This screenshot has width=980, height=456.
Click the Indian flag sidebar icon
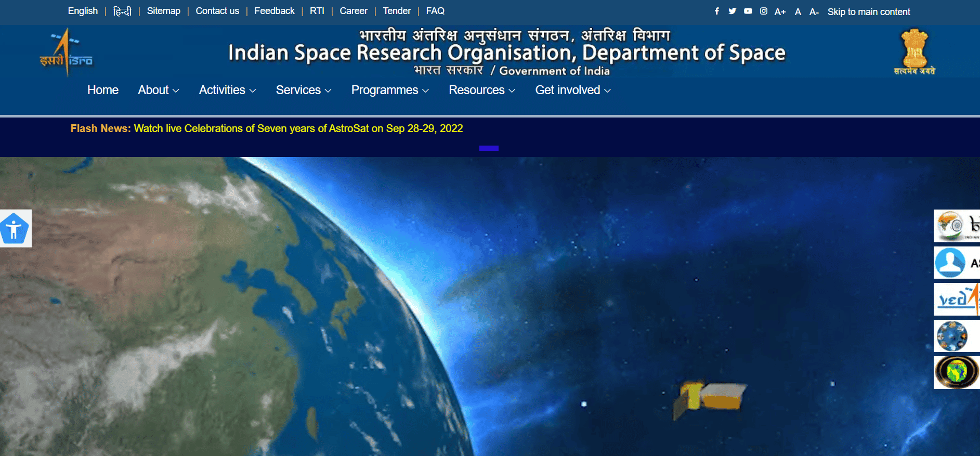[957, 226]
